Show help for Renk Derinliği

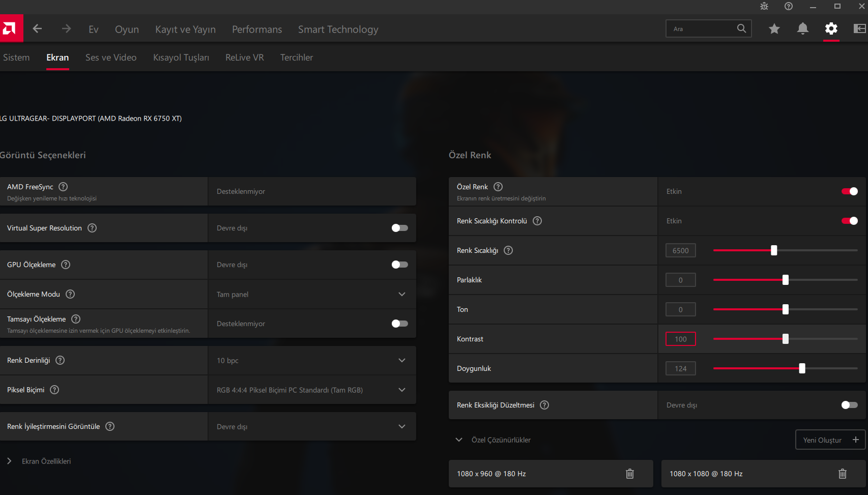click(x=60, y=360)
